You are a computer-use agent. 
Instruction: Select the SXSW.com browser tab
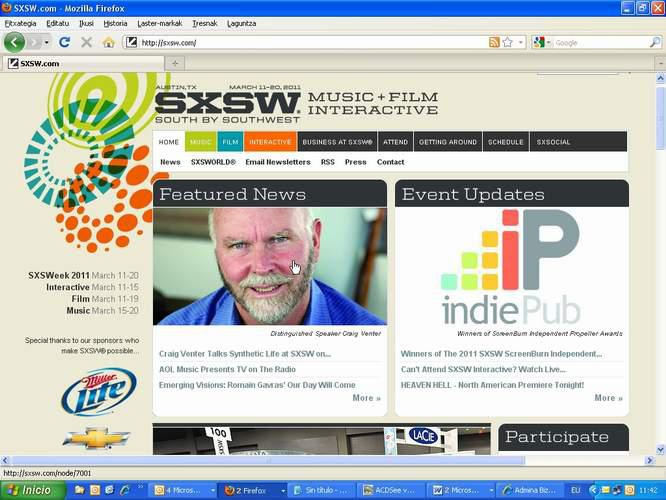click(x=83, y=63)
